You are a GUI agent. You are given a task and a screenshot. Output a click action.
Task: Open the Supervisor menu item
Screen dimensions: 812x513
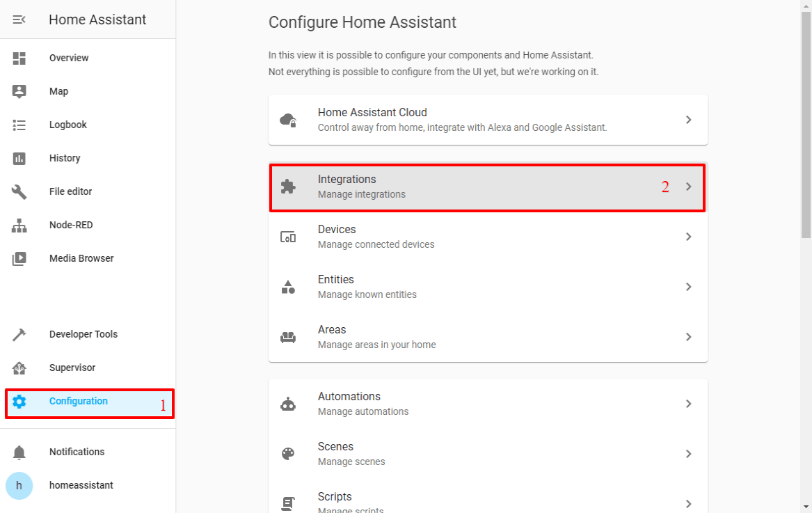72,368
